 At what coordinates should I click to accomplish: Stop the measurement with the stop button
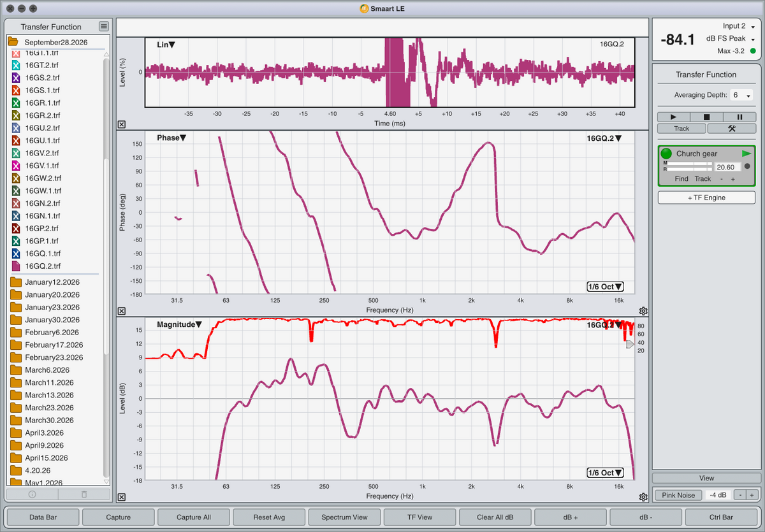[x=706, y=117]
